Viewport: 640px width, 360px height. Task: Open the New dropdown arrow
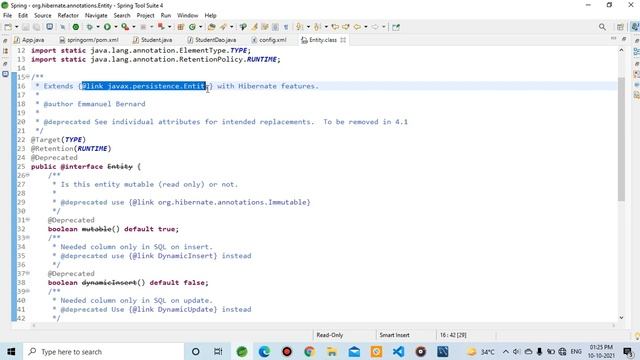17,27
